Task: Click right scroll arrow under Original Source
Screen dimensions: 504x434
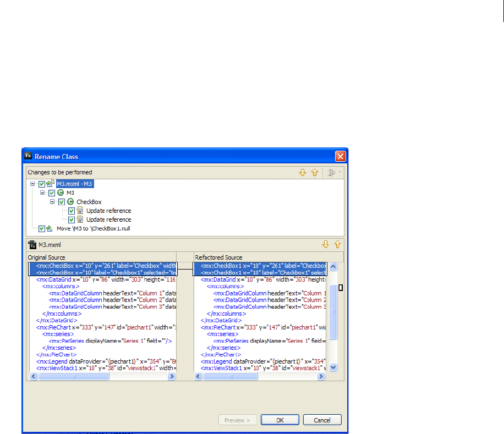Action: pos(172,376)
